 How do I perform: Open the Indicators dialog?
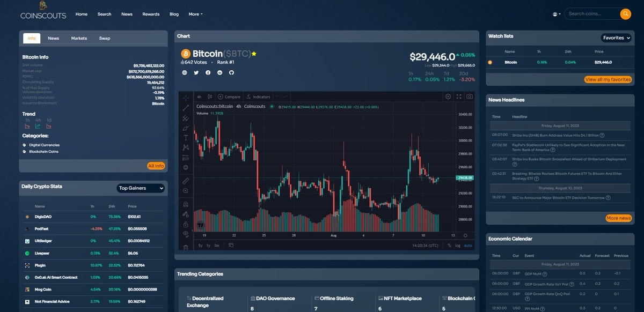point(258,97)
